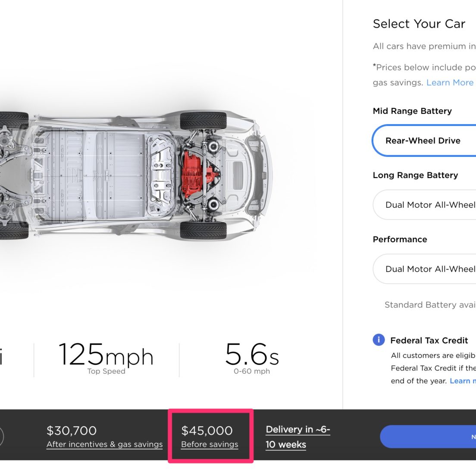Screen dimensions: 476x476
Task: Choose Dual Motor All-Wheel under Long Range Battery
Action: click(x=424, y=205)
